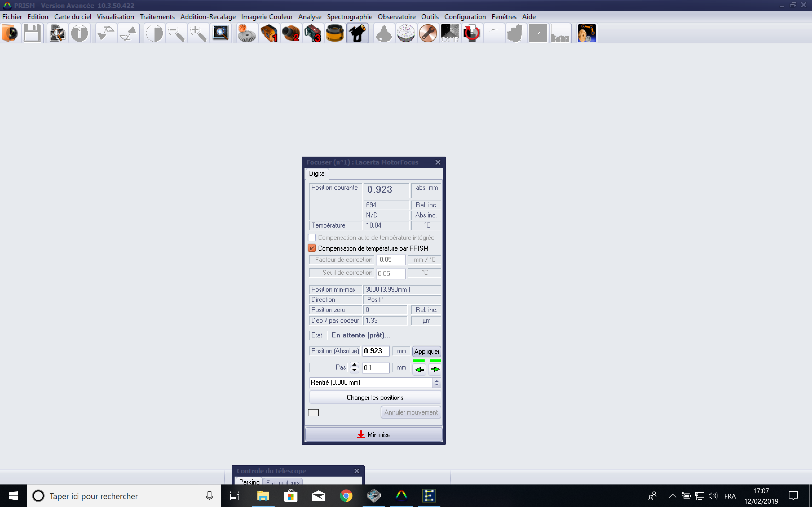Click the Position (Absolue) input field
This screenshot has height=507, width=812.
tap(376, 351)
